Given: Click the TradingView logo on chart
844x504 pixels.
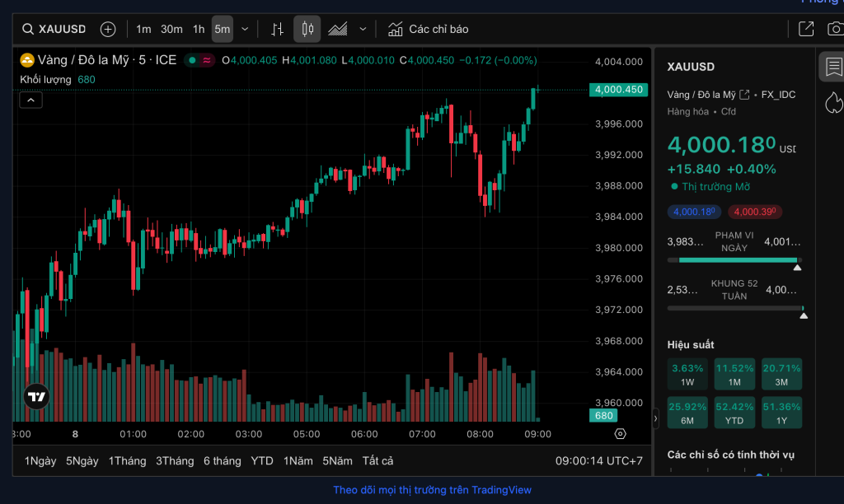Looking at the screenshot, I should [x=36, y=396].
